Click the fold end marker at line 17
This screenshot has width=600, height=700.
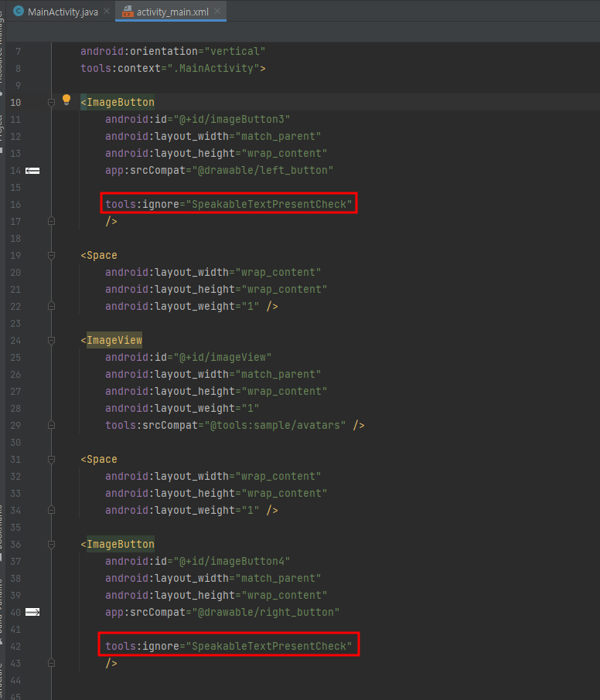[x=51, y=221]
